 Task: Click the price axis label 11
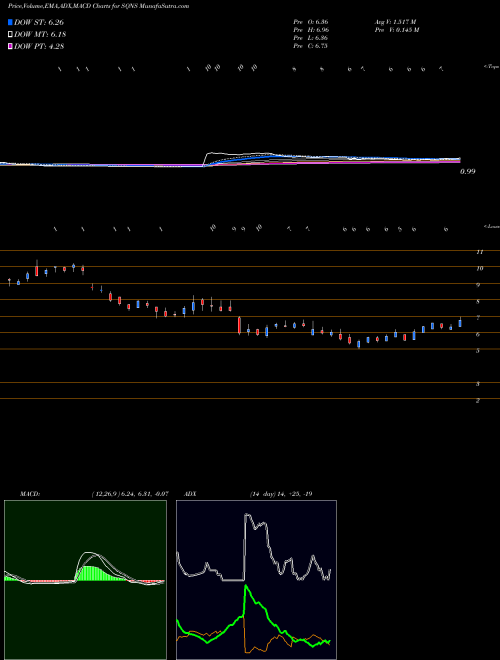click(x=479, y=252)
